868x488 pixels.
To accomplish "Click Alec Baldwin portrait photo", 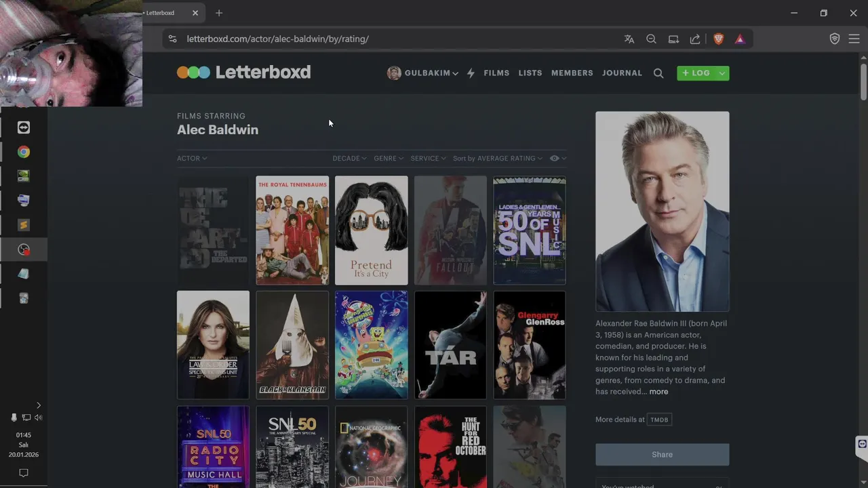I will (663, 211).
